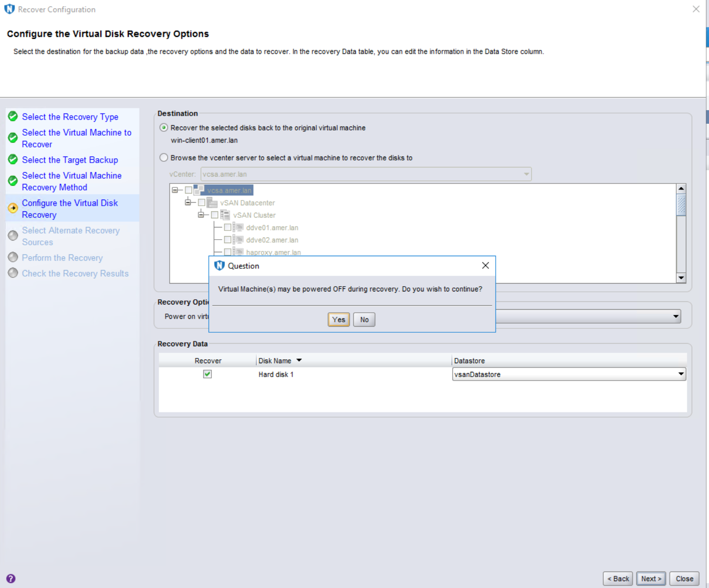Click yellow arrow icon beside Configure the Virtual Disk Recovery
Image resolution: width=709 pixels, height=588 pixels.
pos(13,208)
